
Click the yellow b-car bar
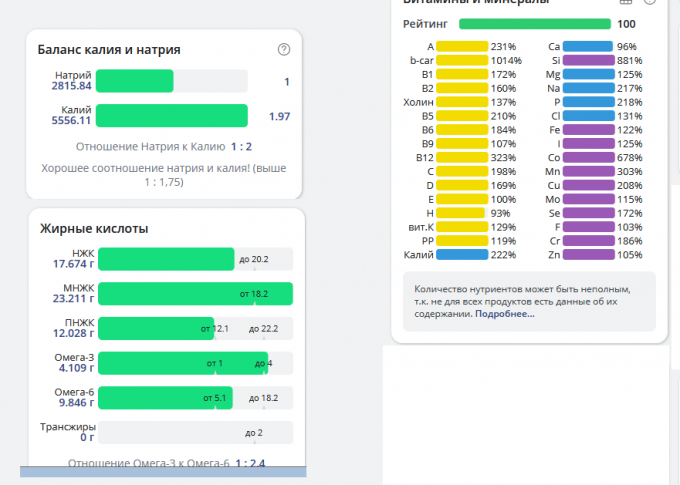(462, 60)
